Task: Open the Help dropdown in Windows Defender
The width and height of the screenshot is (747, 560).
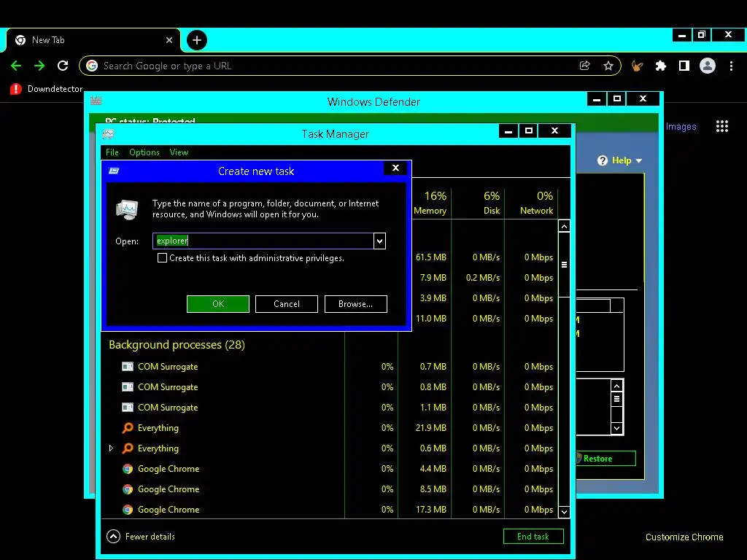Action: click(627, 160)
